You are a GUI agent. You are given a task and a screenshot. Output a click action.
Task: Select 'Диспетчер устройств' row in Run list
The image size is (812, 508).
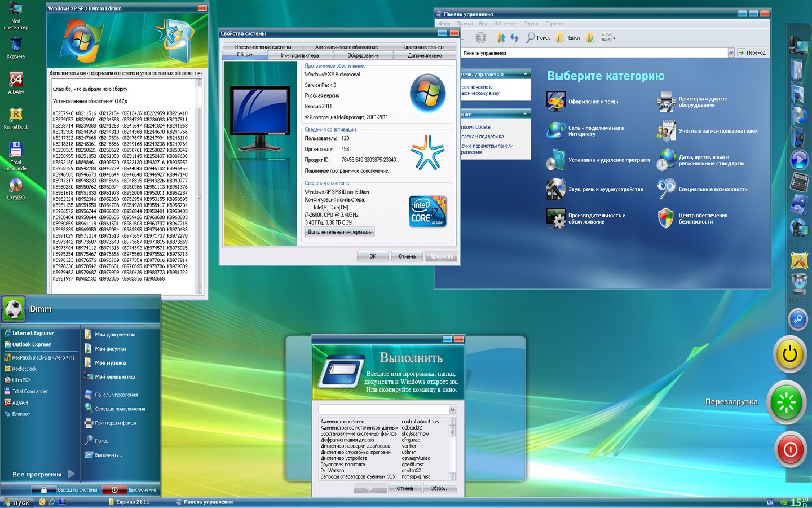[385, 458]
